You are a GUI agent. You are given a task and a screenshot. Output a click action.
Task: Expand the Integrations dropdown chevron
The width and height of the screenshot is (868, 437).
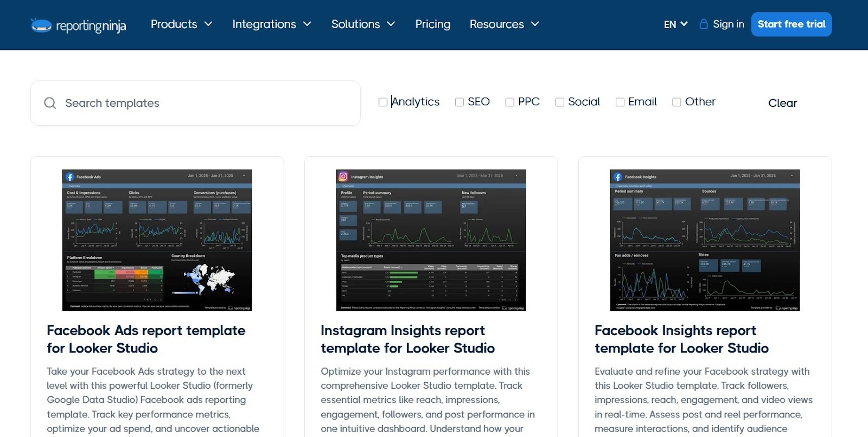click(307, 24)
